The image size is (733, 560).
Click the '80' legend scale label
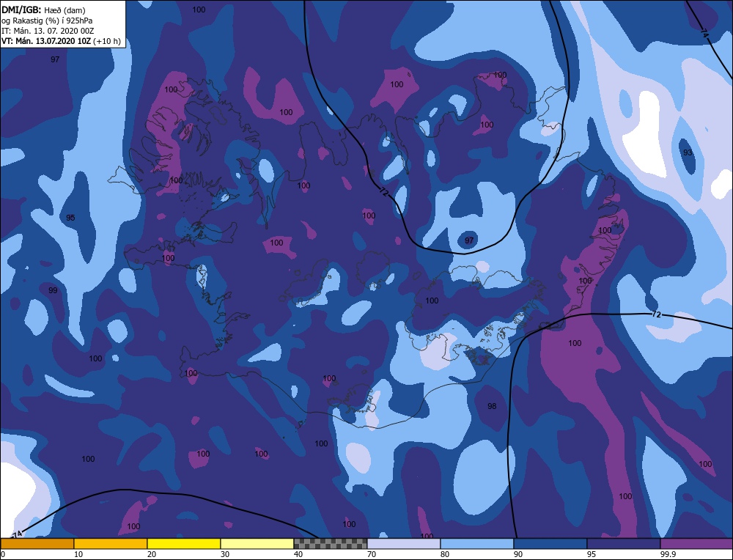coord(445,554)
